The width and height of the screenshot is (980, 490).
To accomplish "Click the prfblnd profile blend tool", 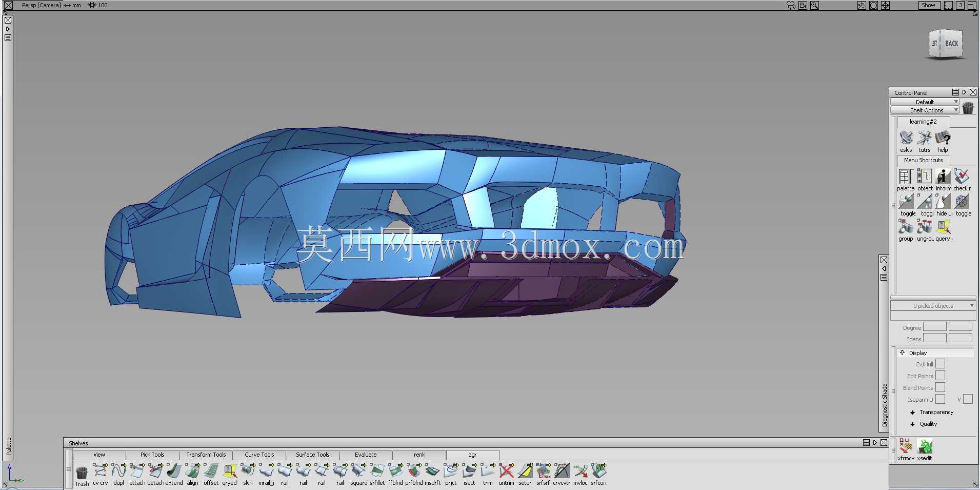I will [414, 471].
